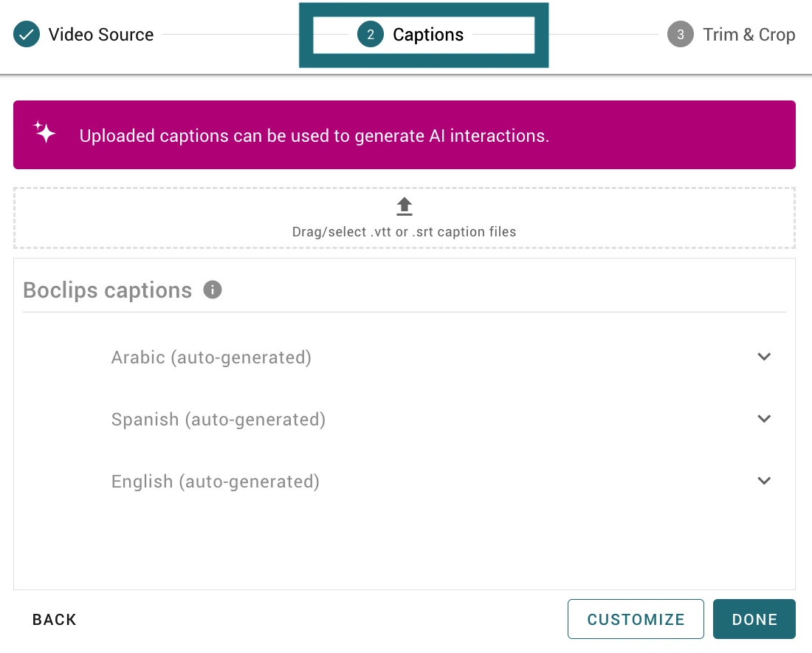Show Boclips captions info tooltip icon
812x653 pixels.
[213, 289]
